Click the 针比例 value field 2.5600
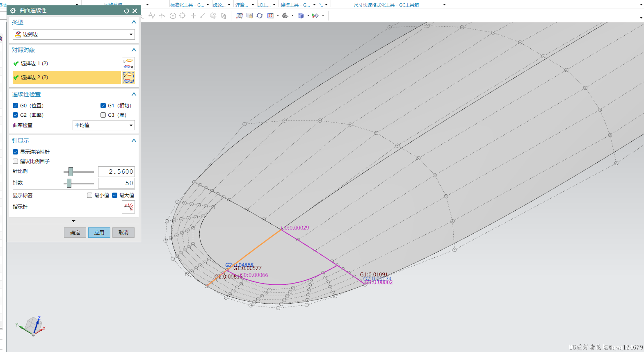644x352 pixels. [116, 172]
